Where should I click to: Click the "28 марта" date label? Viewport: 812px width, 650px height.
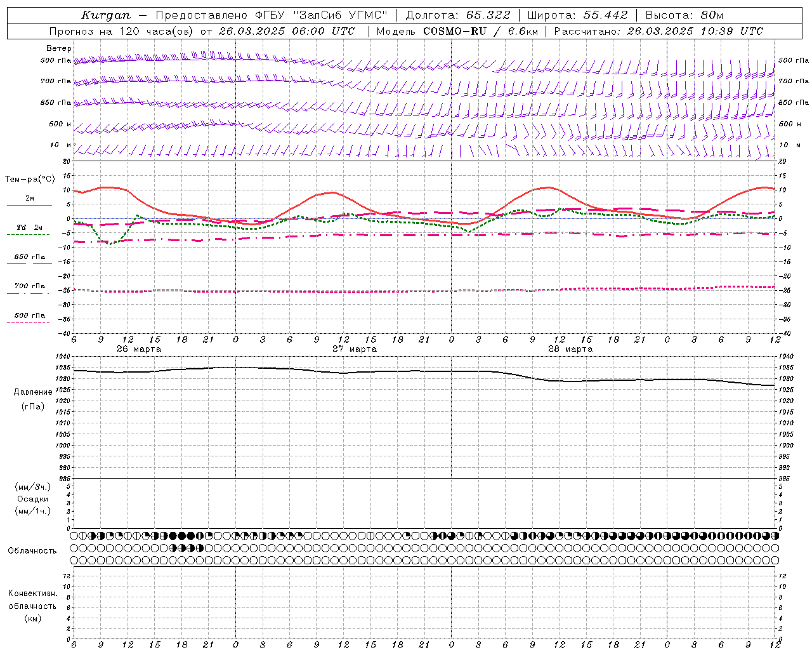click(x=570, y=349)
